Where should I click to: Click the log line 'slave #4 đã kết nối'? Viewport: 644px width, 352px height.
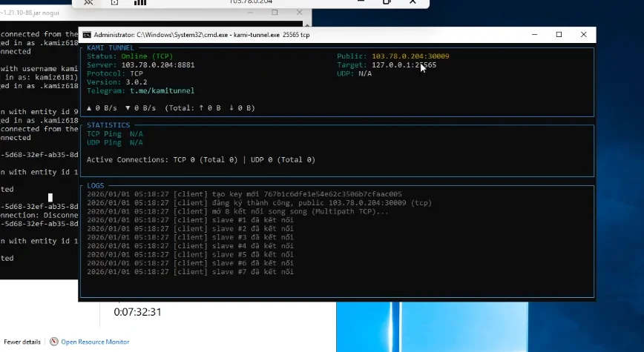click(190, 246)
